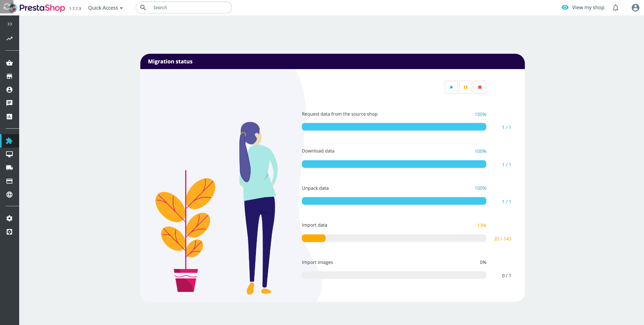Screen dimensions: 644x325
Task: Expand the sidebar with double chevron
Action: point(10,24)
